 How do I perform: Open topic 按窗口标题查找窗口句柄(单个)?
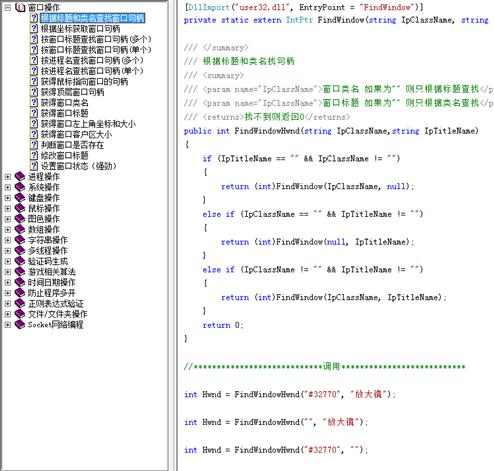(x=96, y=50)
